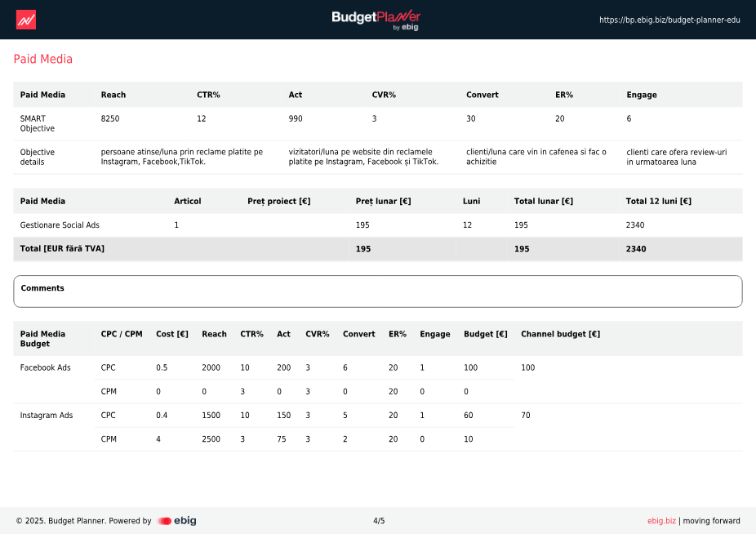Click the Preț lunar column header

[x=383, y=202]
